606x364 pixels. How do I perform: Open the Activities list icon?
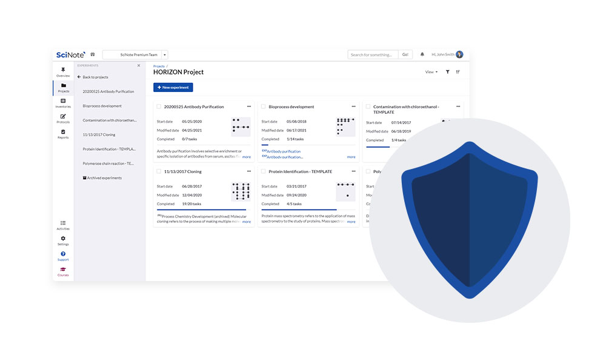pos(63,223)
